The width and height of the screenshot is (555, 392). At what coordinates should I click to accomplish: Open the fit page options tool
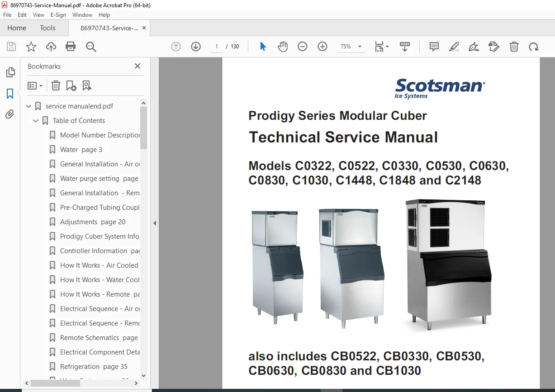pos(381,47)
